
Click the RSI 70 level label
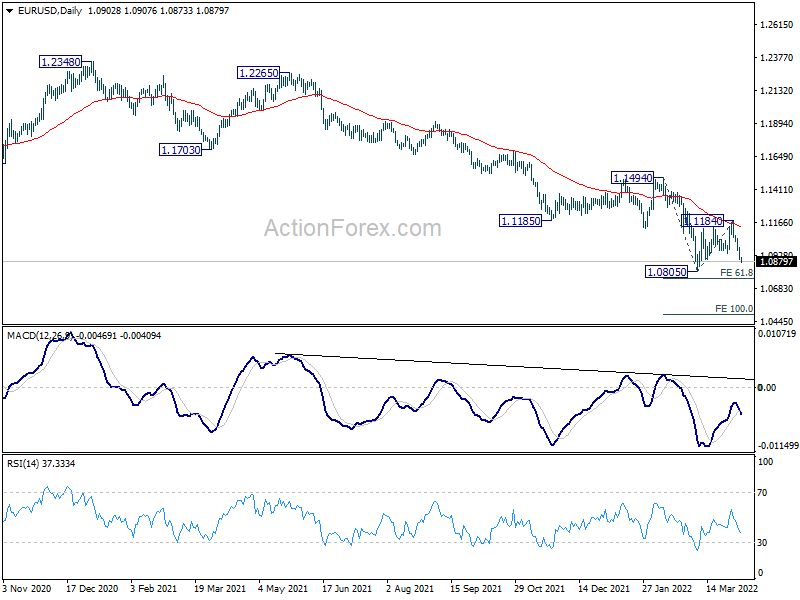tap(762, 493)
